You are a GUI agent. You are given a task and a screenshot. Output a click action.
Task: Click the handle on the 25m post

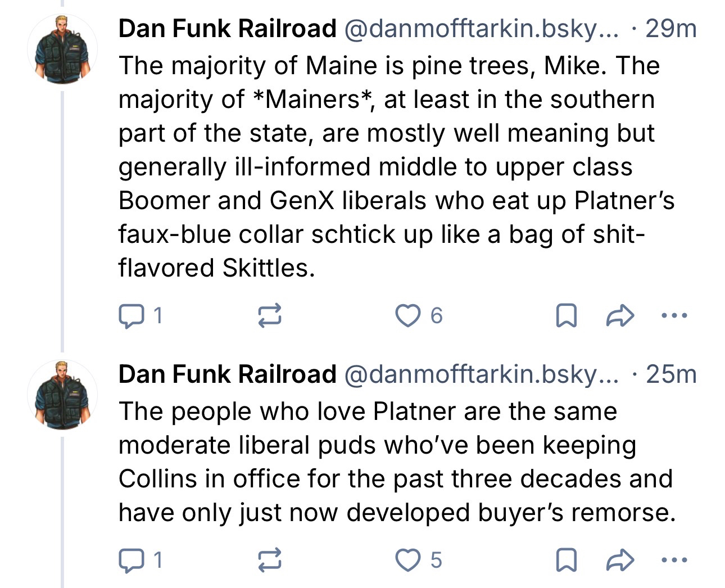480,374
